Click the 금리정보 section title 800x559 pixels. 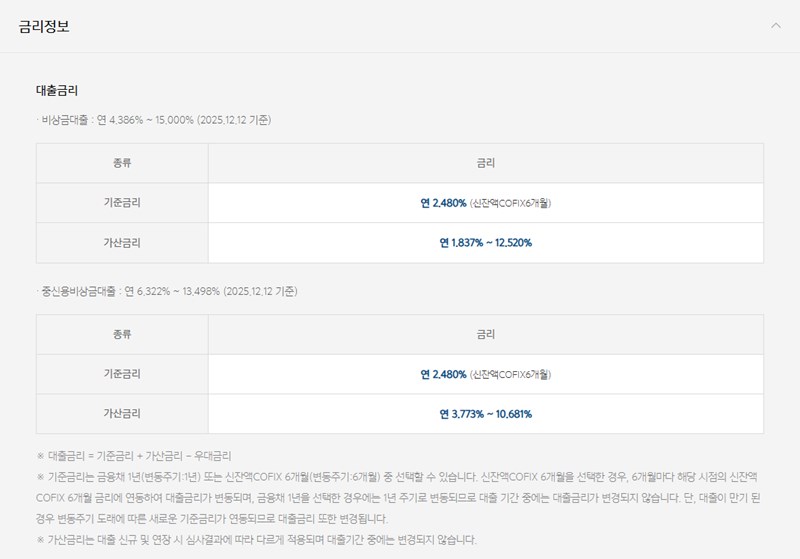click(x=44, y=26)
